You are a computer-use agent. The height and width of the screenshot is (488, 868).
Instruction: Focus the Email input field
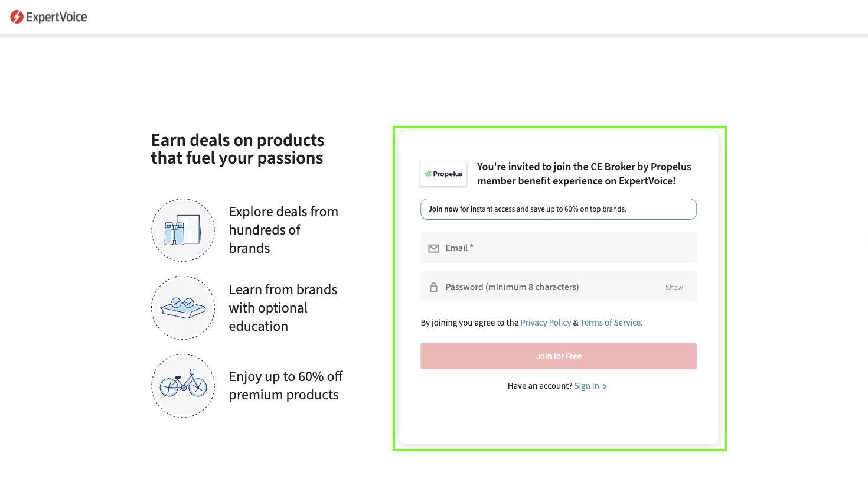pyautogui.click(x=567, y=248)
